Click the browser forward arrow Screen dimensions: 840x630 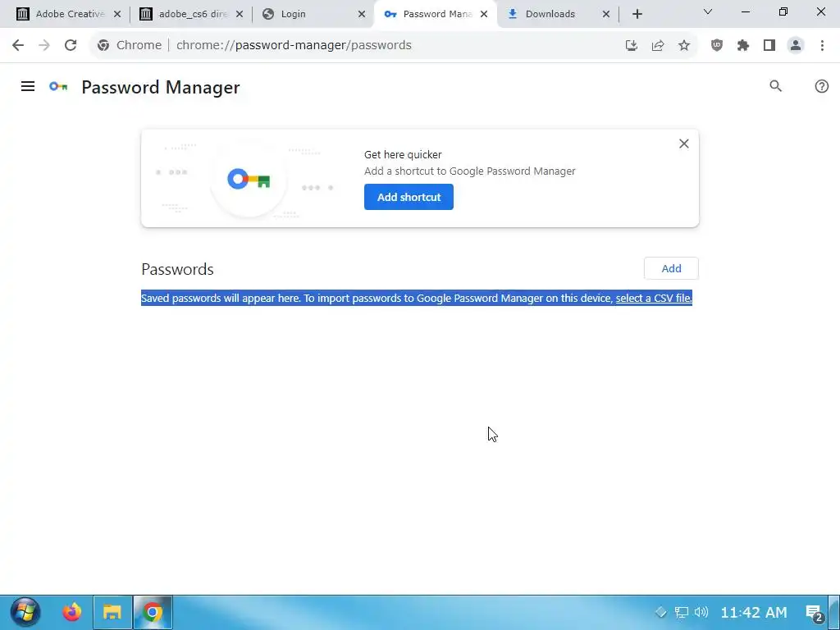click(x=44, y=45)
